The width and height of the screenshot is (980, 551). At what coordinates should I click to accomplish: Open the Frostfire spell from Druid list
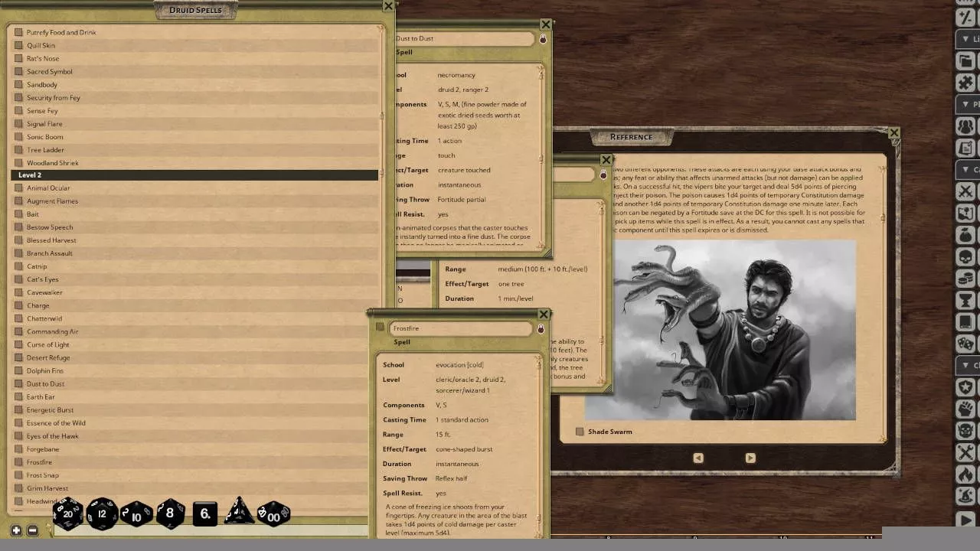(39, 462)
